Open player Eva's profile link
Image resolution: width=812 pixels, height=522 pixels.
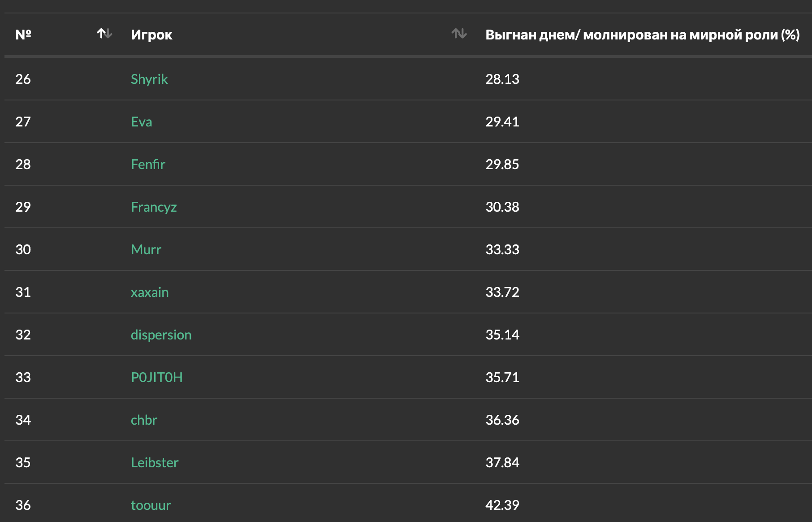pos(142,122)
